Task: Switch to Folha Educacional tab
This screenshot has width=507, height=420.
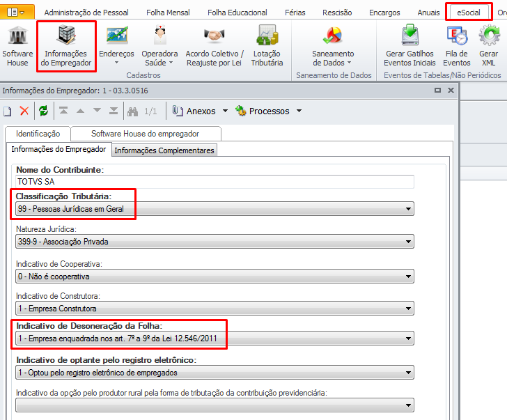Action: [237, 13]
